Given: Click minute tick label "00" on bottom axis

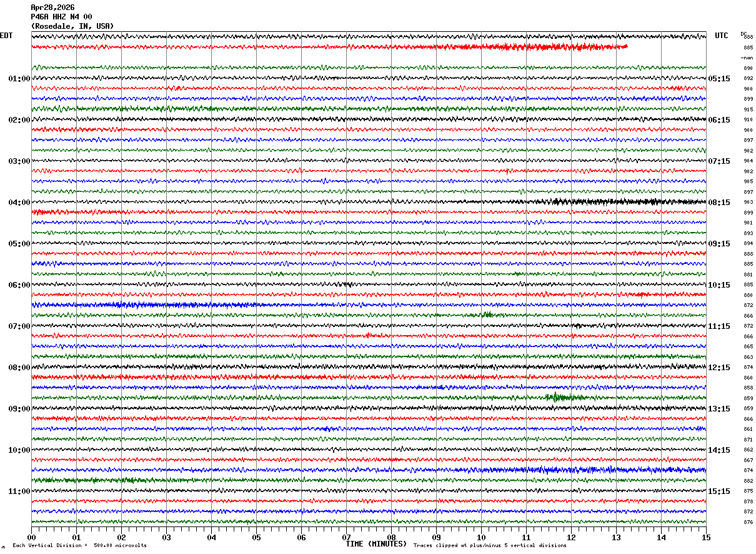Looking at the screenshot, I should coord(31,537).
